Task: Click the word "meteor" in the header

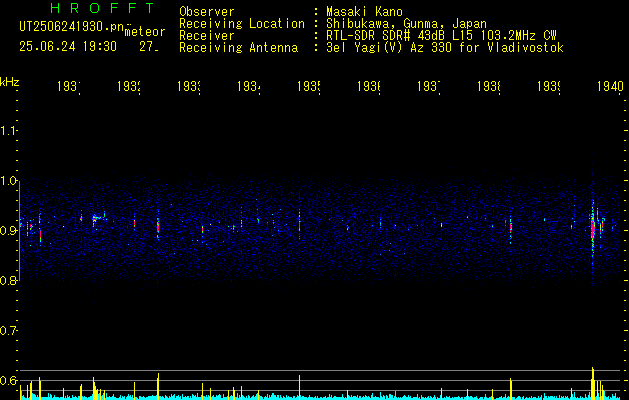Action: [x=145, y=32]
